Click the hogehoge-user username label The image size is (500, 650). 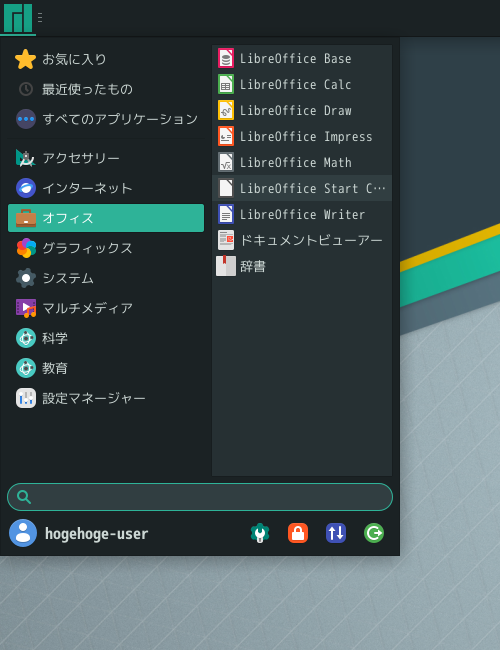coord(96,534)
